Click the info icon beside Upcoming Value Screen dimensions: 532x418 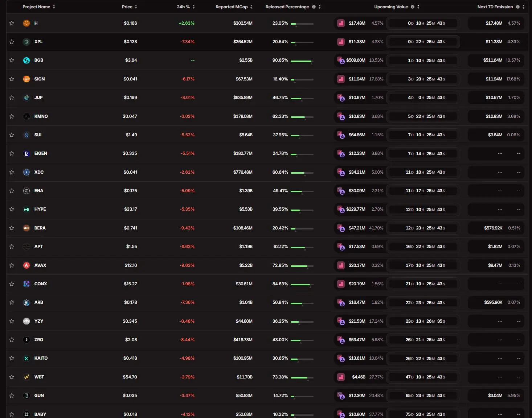[x=413, y=7]
